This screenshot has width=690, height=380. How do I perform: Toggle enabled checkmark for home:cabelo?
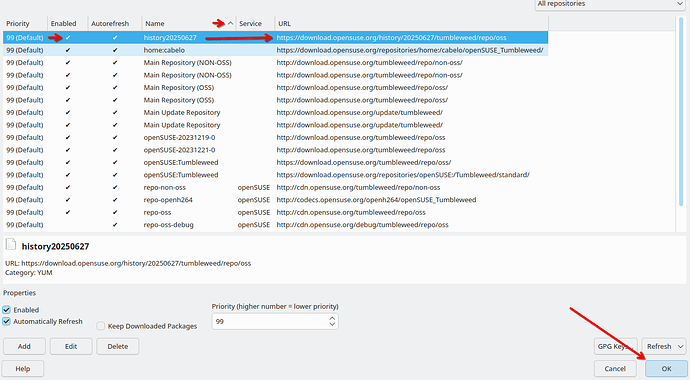(68, 50)
